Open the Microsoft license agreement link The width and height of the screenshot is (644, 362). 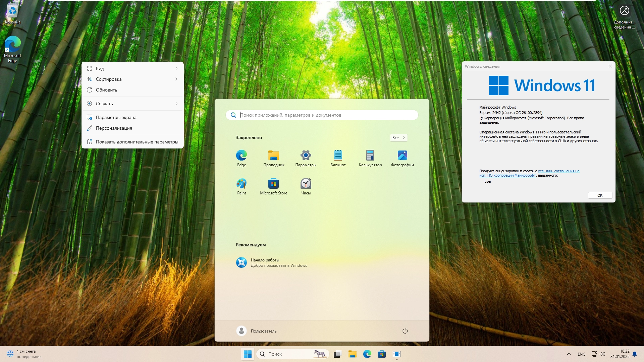pyautogui.click(x=558, y=171)
